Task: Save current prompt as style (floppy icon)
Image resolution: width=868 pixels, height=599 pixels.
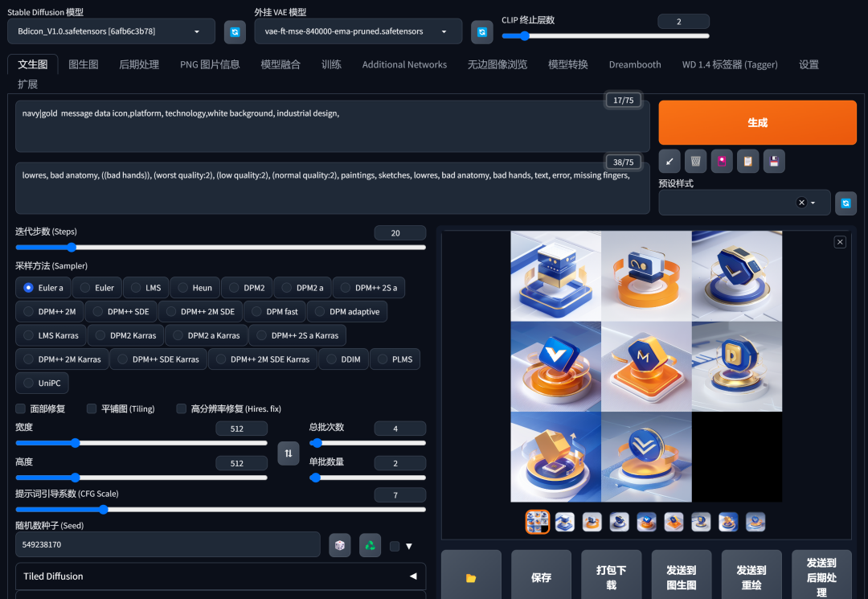Action: click(x=774, y=161)
